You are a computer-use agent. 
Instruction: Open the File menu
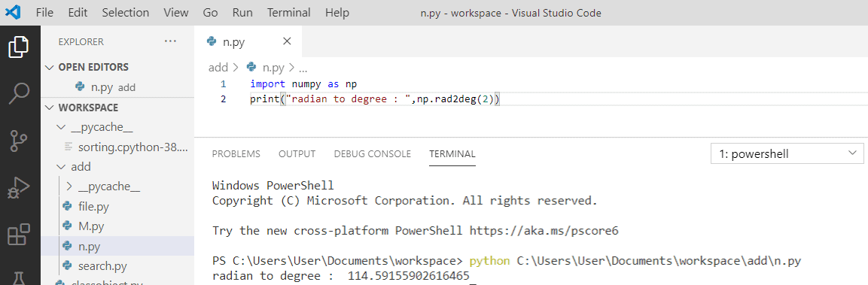[44, 12]
